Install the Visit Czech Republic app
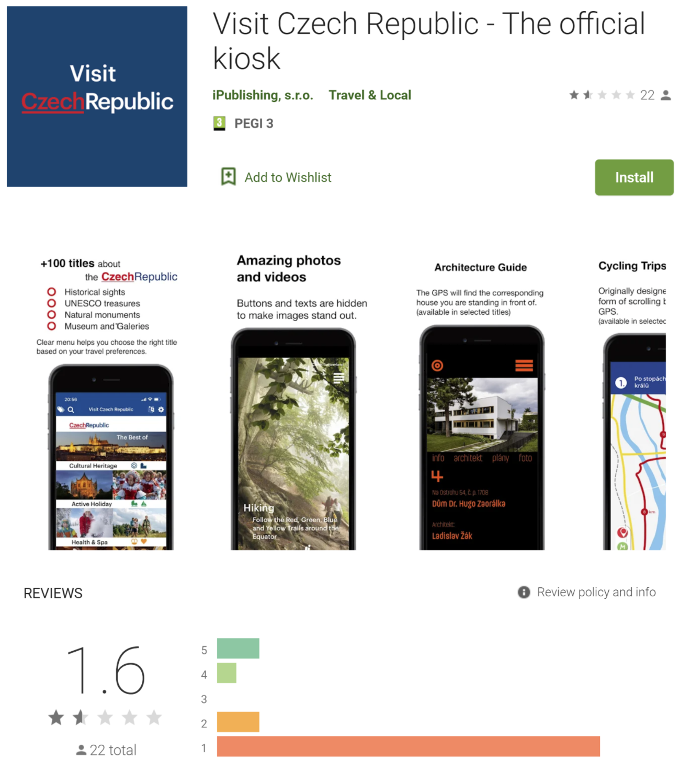The width and height of the screenshot is (680, 784). click(634, 177)
